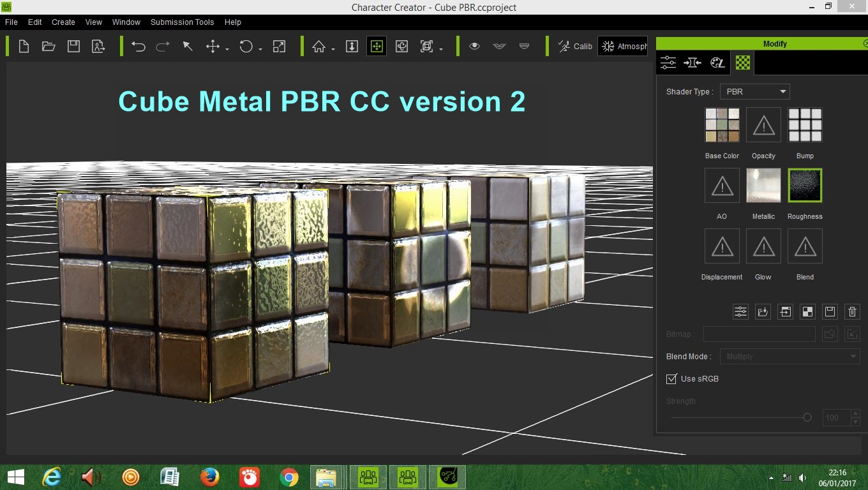The height and width of the screenshot is (490, 868).
Task: Open the Shader Type PBR dropdown
Action: [755, 91]
